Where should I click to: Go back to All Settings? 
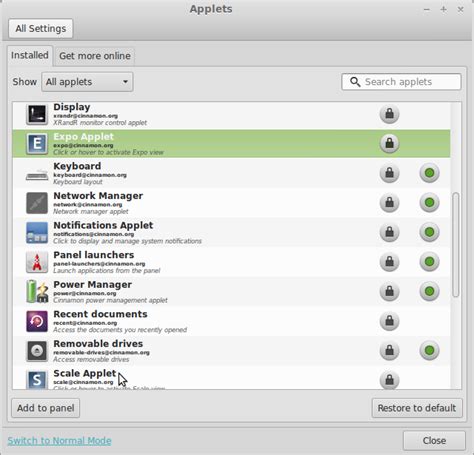pos(41,29)
